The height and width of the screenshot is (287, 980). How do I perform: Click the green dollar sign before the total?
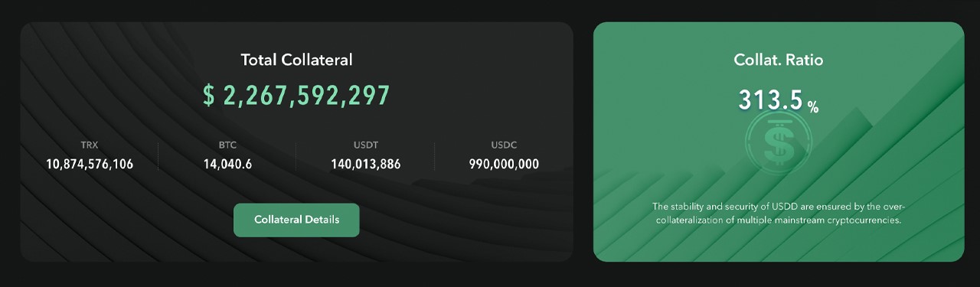(209, 96)
